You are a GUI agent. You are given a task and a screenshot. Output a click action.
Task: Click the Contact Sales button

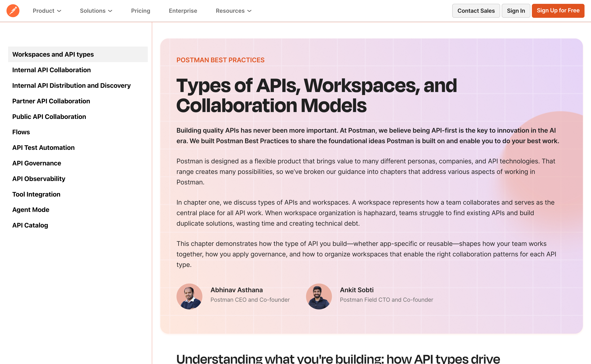coord(476,11)
